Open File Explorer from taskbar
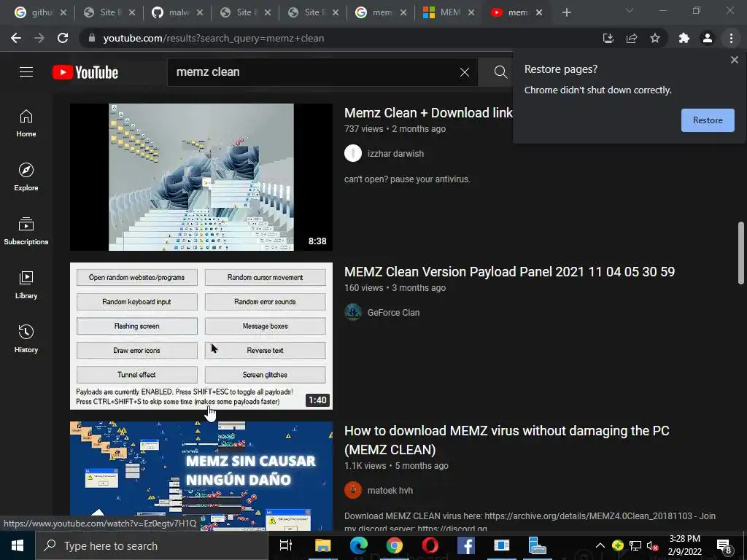This screenshot has height=560, width=747. pyautogui.click(x=322, y=545)
